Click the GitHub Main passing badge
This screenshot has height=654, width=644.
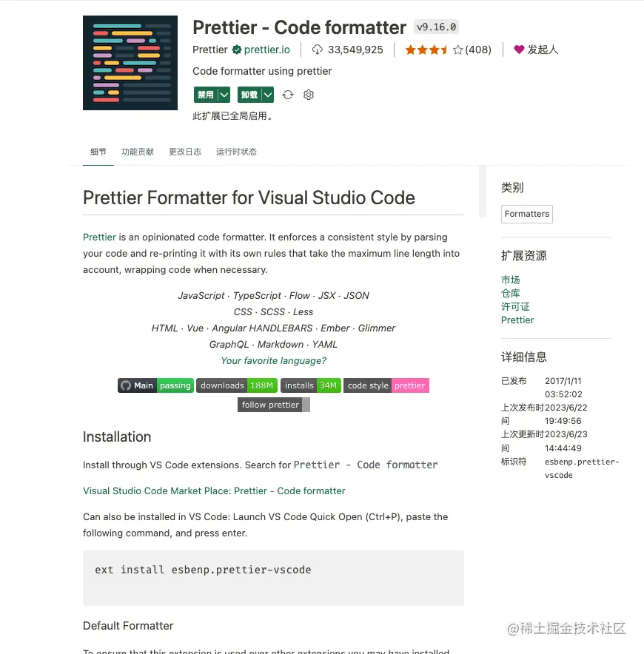155,385
